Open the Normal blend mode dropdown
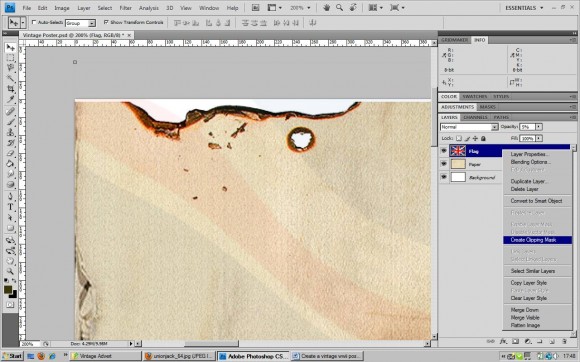Image resolution: width=580 pixels, height=362 pixels. pyautogui.click(x=495, y=127)
